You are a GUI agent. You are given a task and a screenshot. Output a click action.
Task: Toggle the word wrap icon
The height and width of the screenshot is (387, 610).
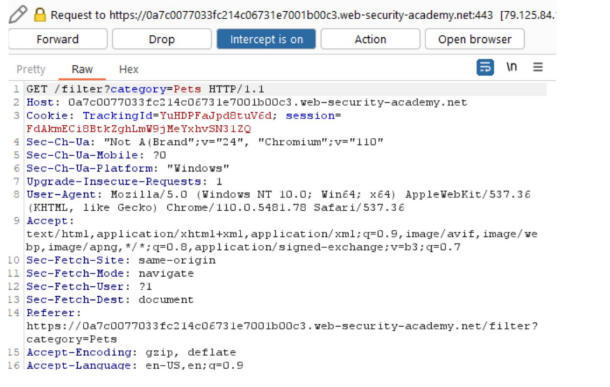(x=485, y=68)
